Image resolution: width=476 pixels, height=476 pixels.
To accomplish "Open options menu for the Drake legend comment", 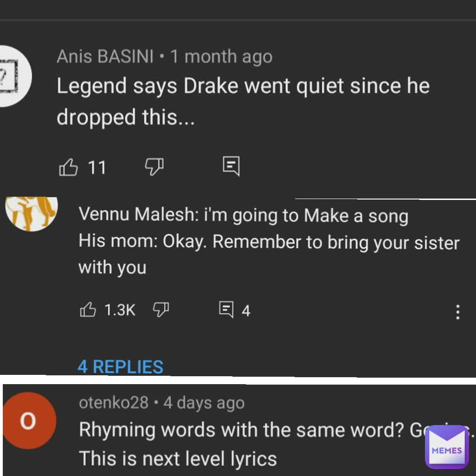I will click(x=457, y=167).
